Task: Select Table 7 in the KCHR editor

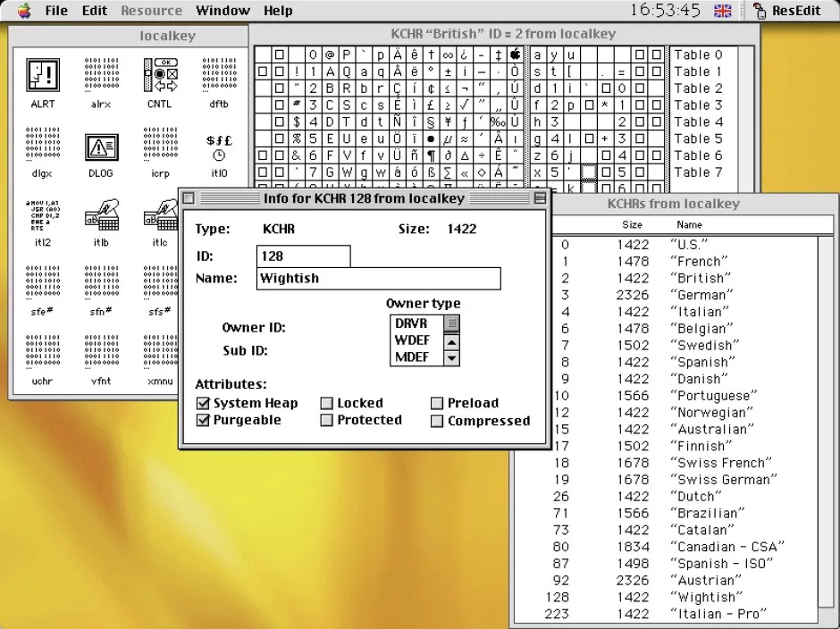Action: pos(698,172)
